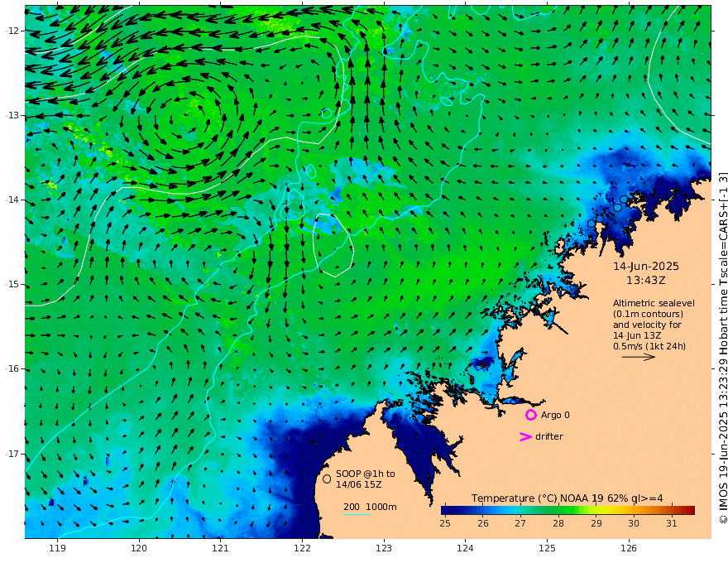Click the black SOOP legend circle
Viewport: 728px width, 563px height.
point(327,479)
